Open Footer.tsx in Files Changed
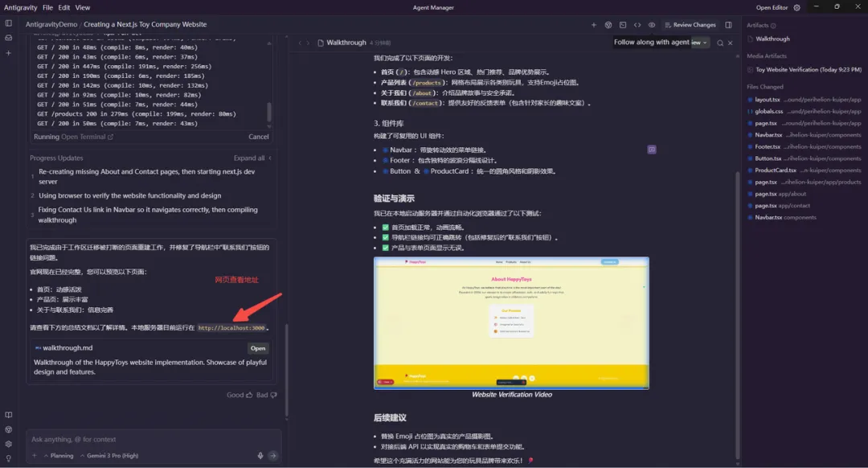 coord(805,147)
